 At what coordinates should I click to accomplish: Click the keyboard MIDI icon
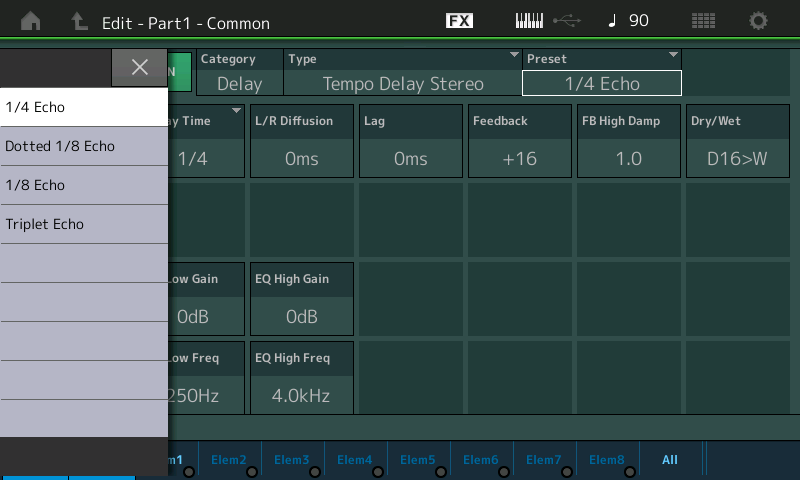[x=530, y=21]
